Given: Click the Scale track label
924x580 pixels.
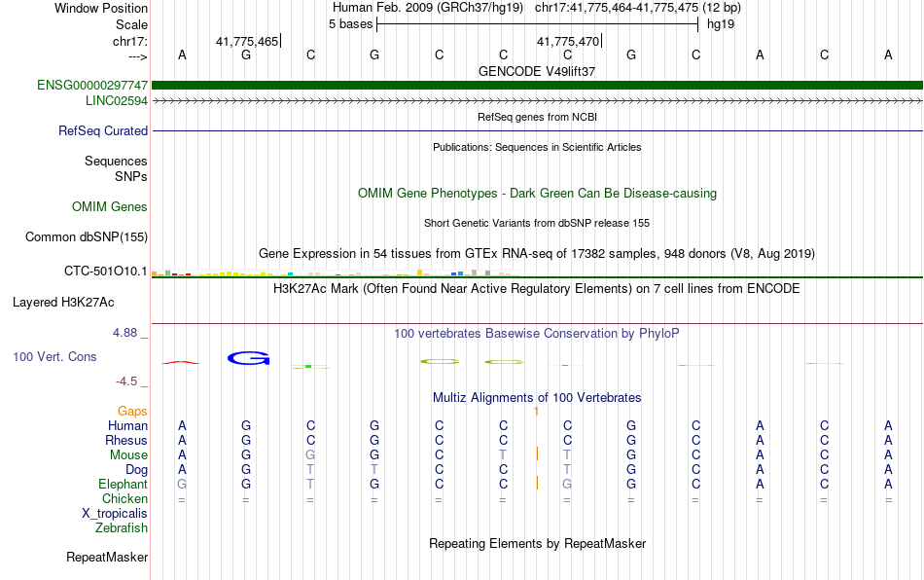Looking at the screenshot, I should click(x=131, y=24).
